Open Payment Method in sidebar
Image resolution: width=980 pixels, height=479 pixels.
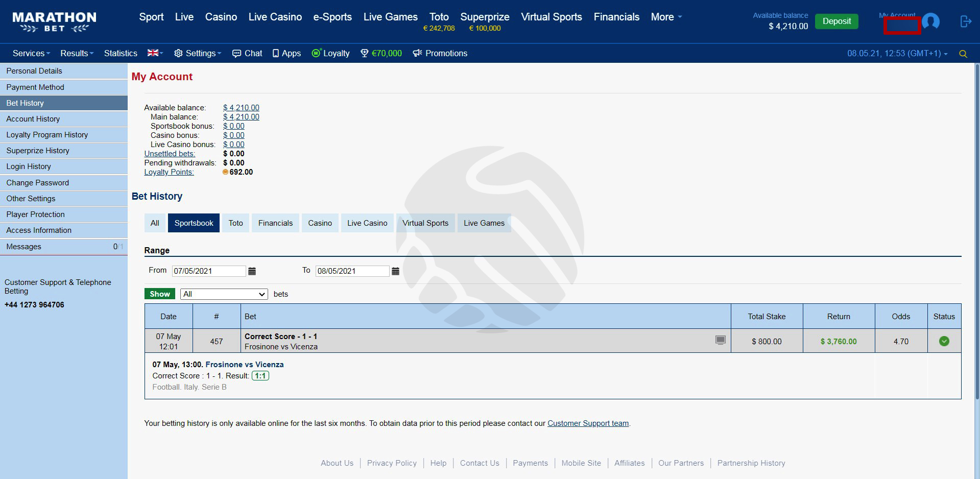[64, 87]
